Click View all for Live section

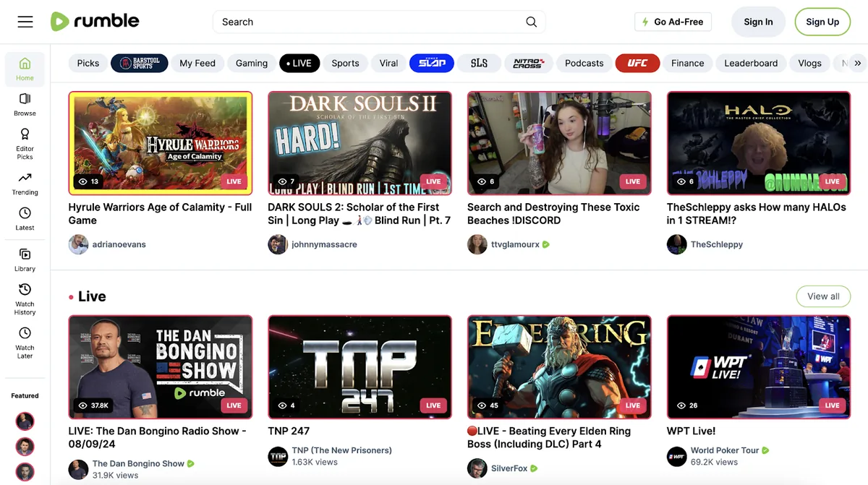tap(823, 296)
